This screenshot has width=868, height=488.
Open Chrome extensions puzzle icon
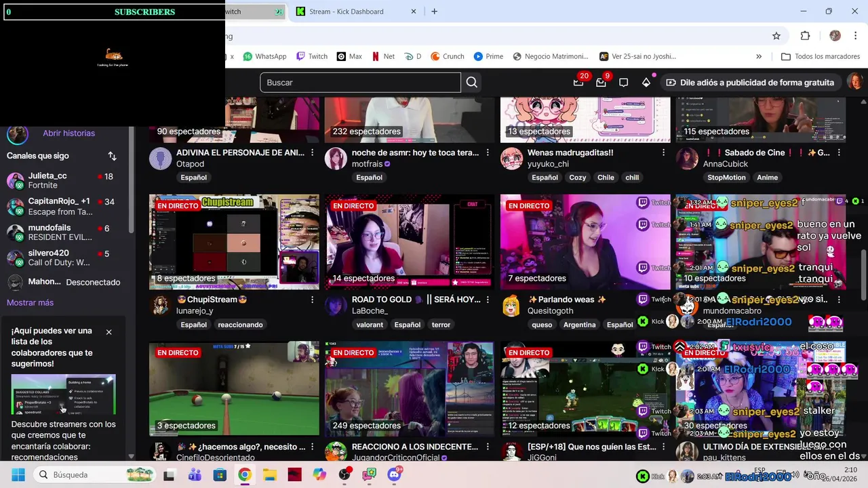(805, 36)
